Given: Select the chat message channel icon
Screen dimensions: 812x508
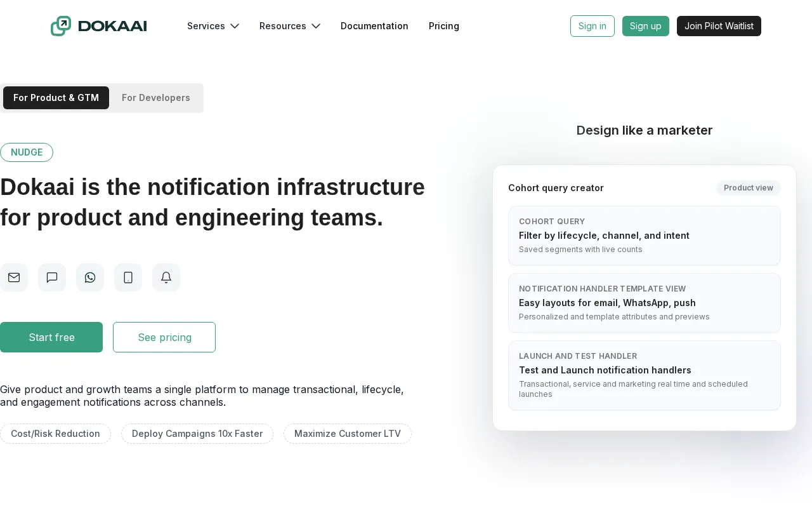Looking at the screenshot, I should click(52, 277).
